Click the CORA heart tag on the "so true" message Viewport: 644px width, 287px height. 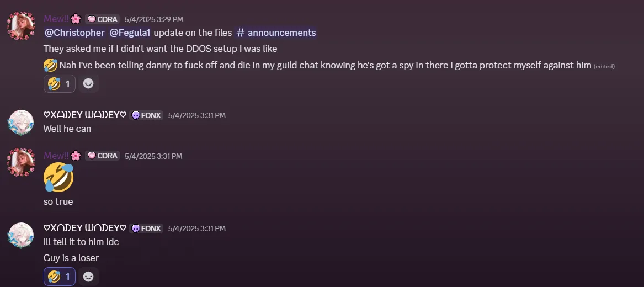pos(103,156)
